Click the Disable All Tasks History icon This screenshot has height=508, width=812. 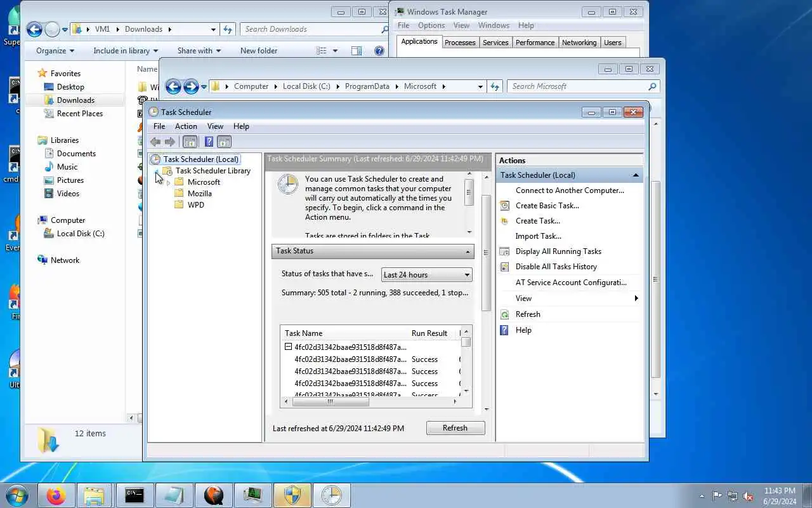click(505, 267)
